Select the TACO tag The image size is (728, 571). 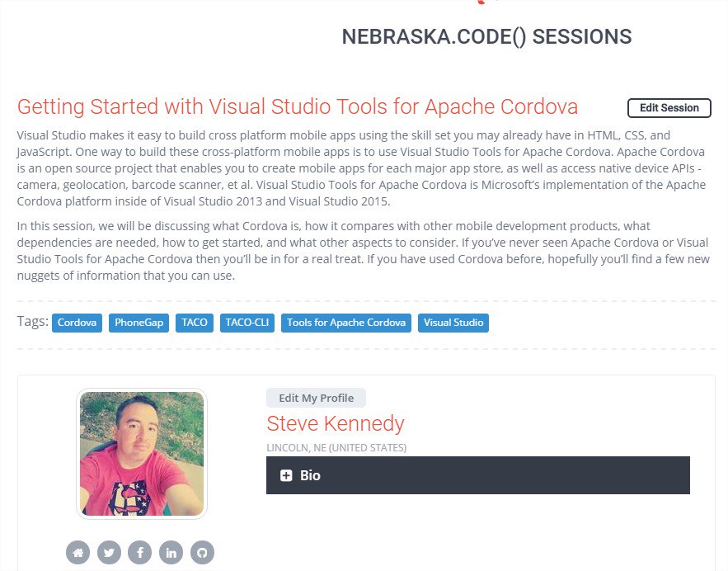click(x=195, y=323)
